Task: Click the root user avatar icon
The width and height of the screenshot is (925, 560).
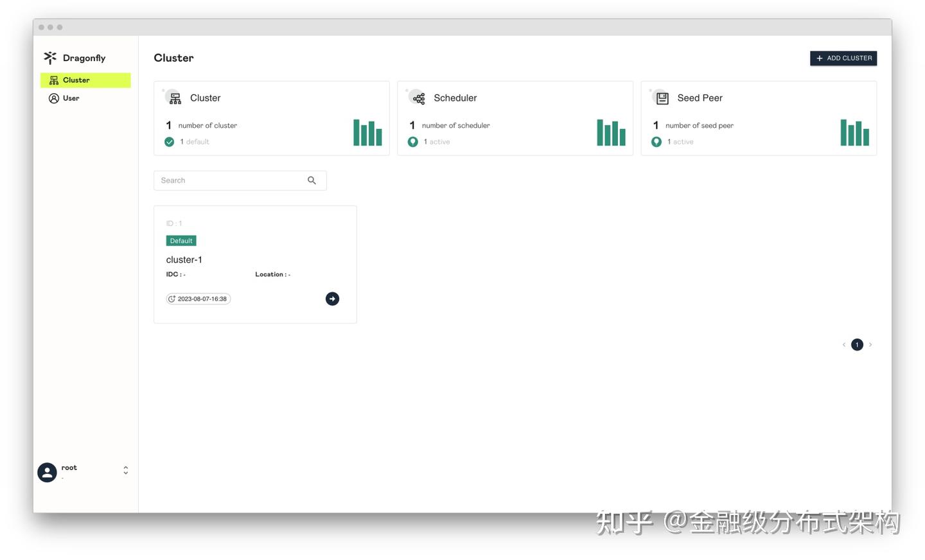Action: pyautogui.click(x=47, y=473)
